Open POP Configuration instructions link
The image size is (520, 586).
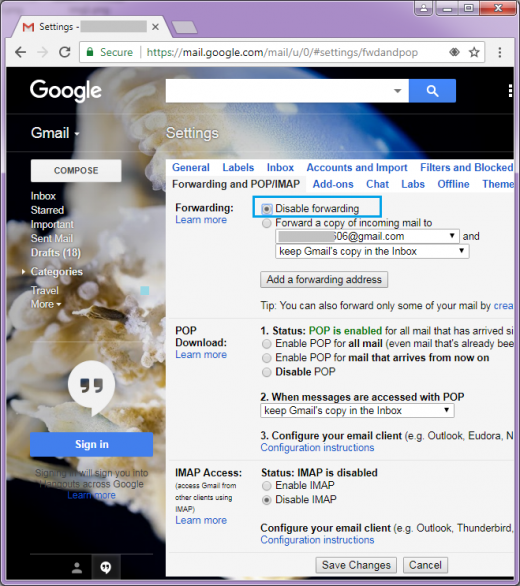click(x=317, y=448)
